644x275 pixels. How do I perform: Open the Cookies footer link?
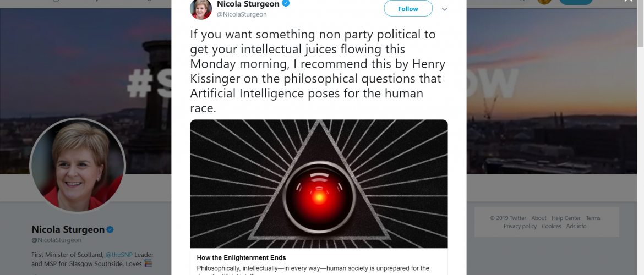point(551,226)
